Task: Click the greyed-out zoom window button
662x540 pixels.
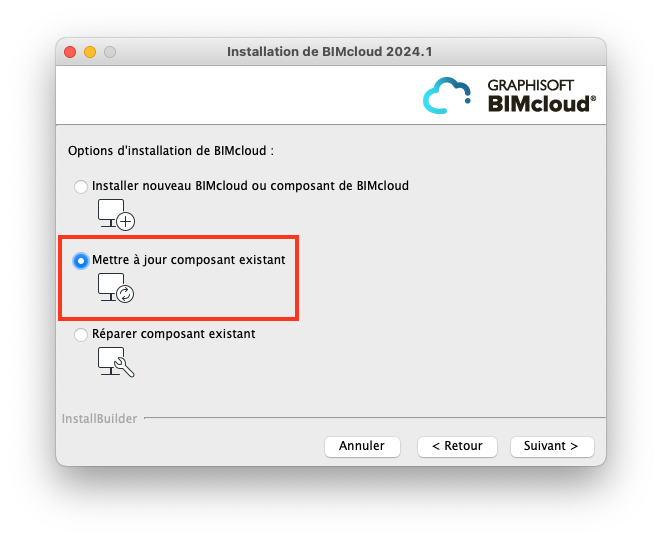Action: coord(110,52)
